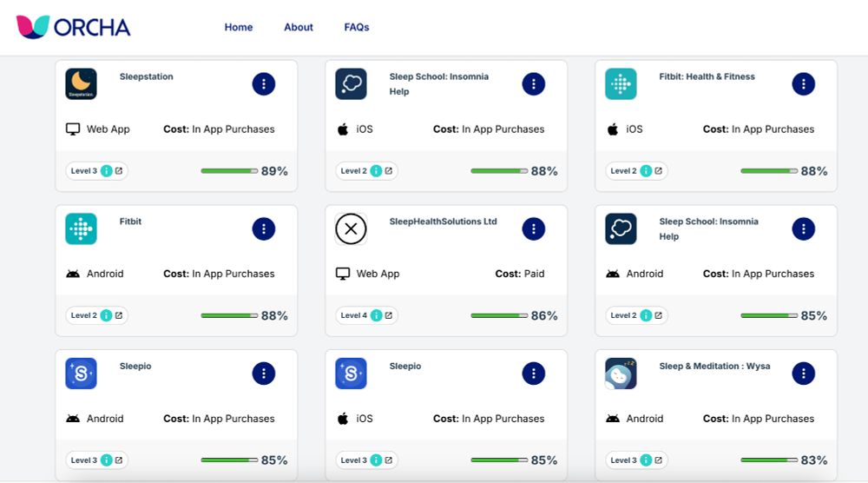The width and height of the screenshot is (868, 483).
Task: Open the SleepHealthSolutions Ltd title
Action: pos(443,221)
